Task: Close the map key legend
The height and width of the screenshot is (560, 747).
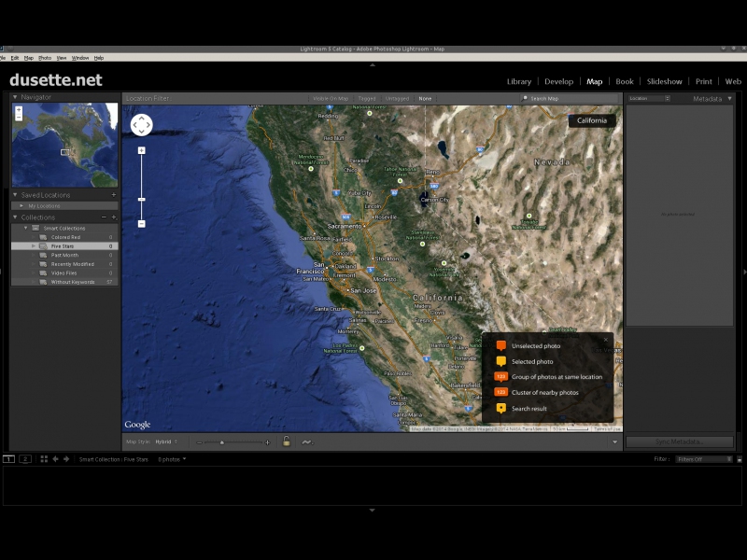Action: 605,340
